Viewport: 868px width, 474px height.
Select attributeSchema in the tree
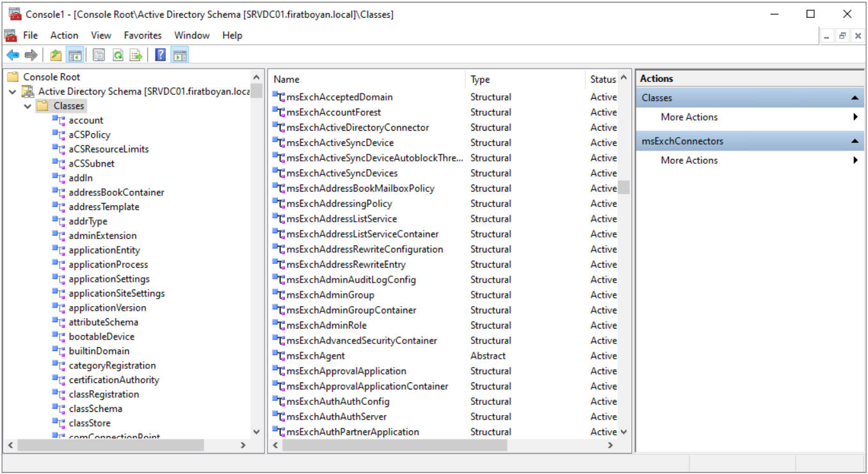104,322
